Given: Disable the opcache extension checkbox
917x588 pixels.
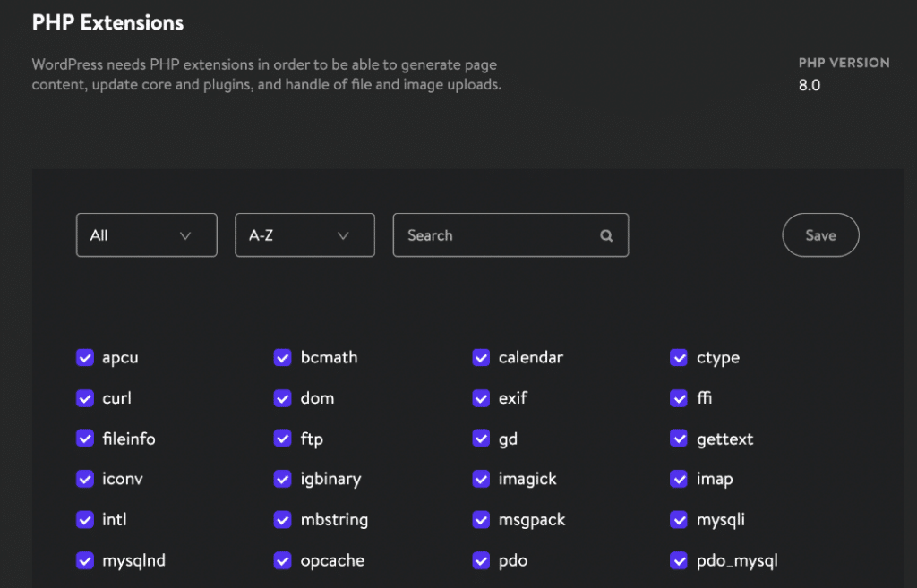Looking at the screenshot, I should (x=284, y=560).
